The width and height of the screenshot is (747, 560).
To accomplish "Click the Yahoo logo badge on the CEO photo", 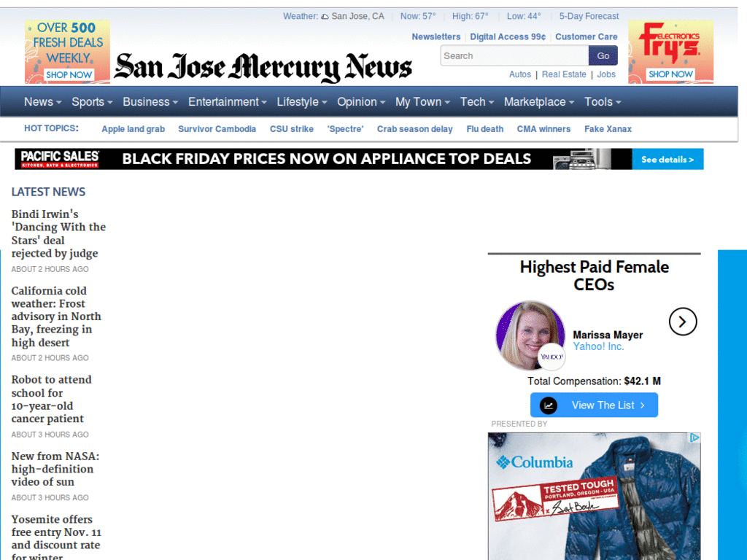I will (551, 357).
